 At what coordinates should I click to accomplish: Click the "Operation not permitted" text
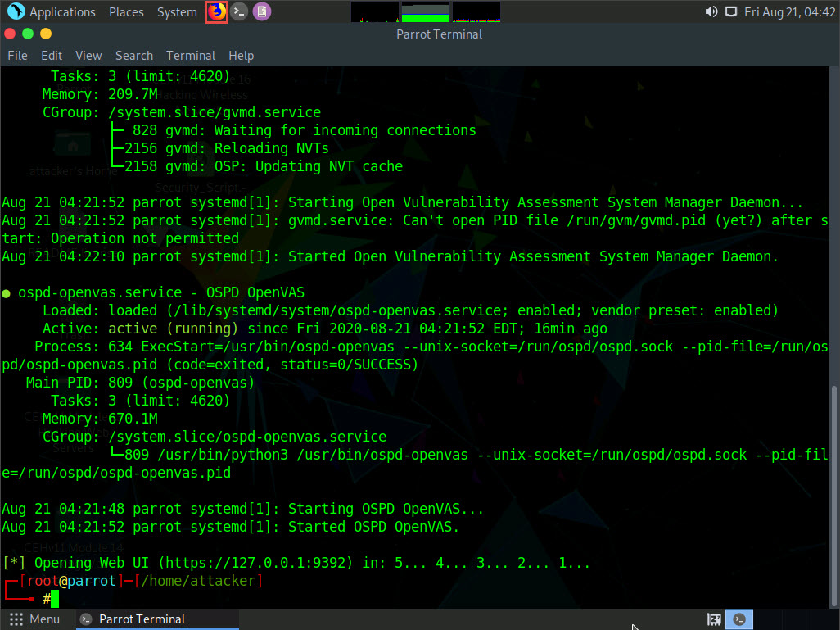point(145,238)
